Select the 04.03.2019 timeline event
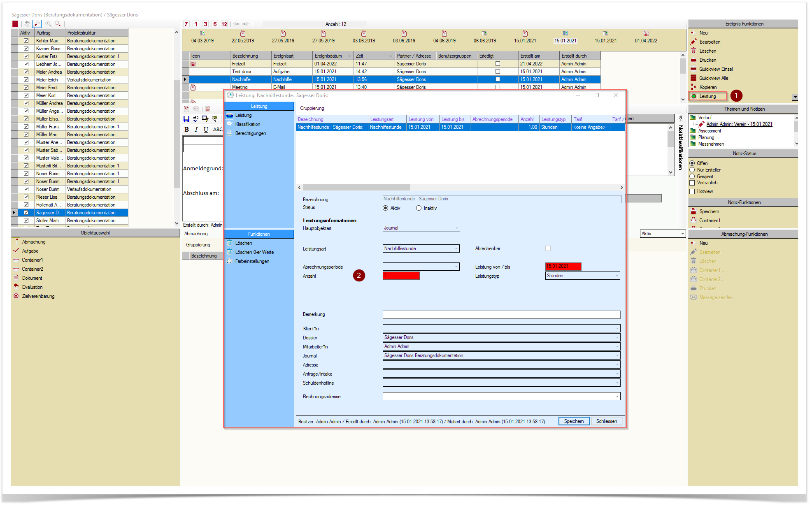This screenshot has width=812, height=506. click(202, 37)
